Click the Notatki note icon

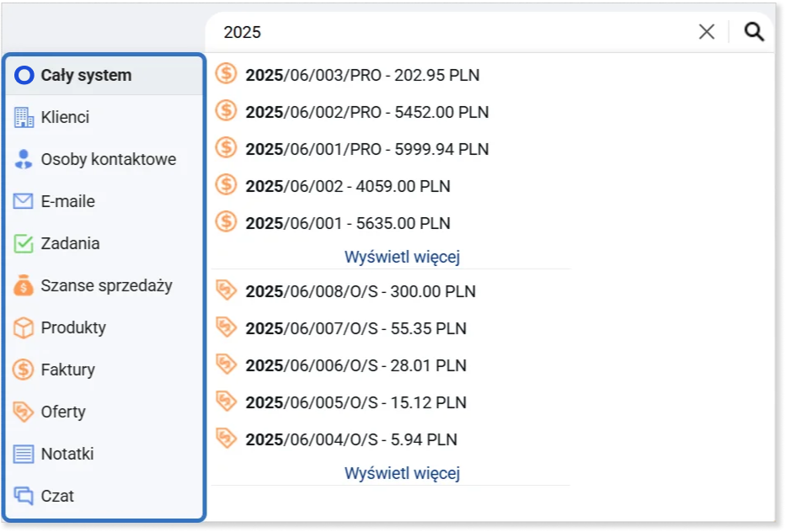(24, 454)
